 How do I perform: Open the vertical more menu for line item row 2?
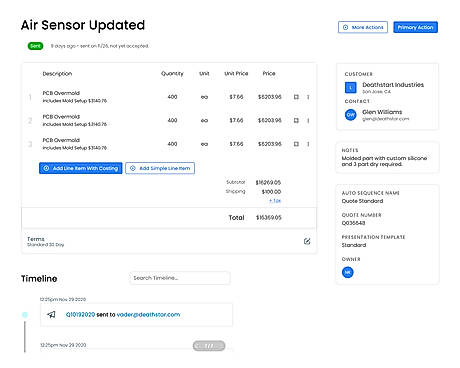pos(308,120)
